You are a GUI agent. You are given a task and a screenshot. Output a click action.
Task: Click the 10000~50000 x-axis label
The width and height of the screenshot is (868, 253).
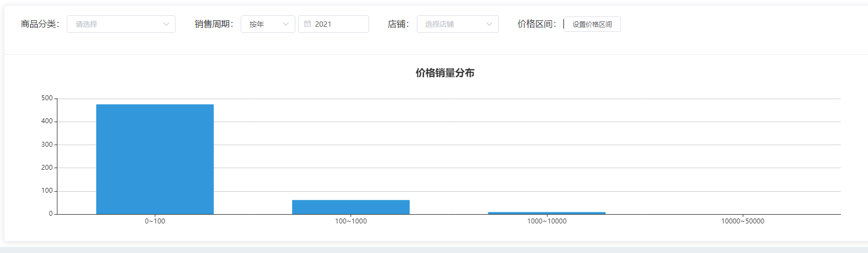(x=742, y=221)
